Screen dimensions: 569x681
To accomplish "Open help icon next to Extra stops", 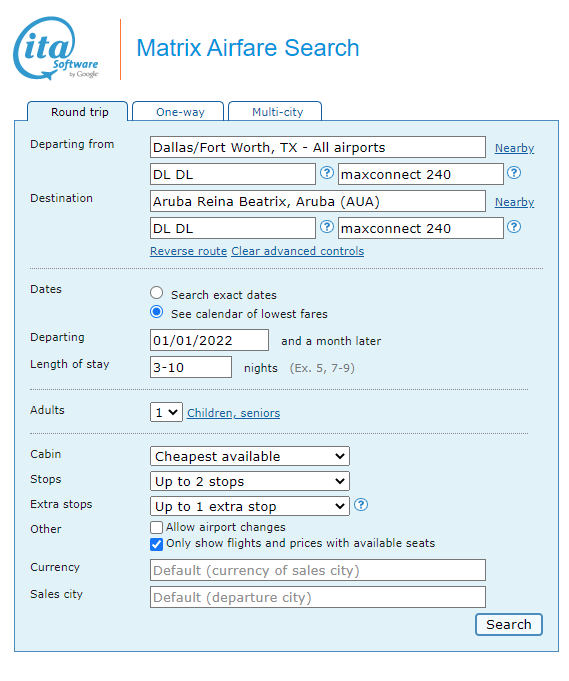I will pyautogui.click(x=361, y=505).
